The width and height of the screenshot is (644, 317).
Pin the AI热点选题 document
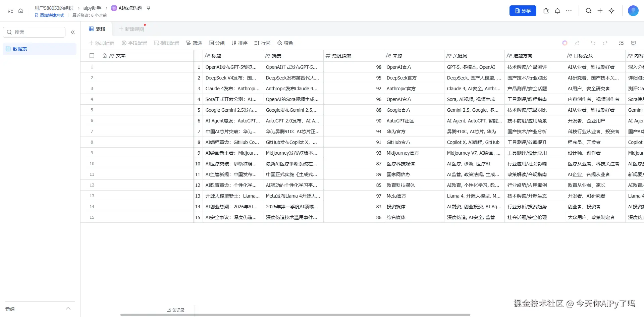(149, 8)
